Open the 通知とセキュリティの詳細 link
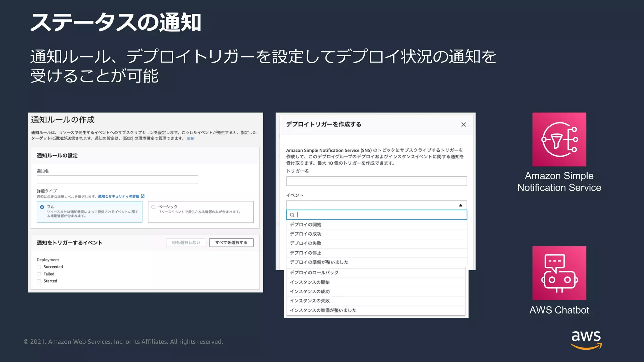 coord(119,196)
